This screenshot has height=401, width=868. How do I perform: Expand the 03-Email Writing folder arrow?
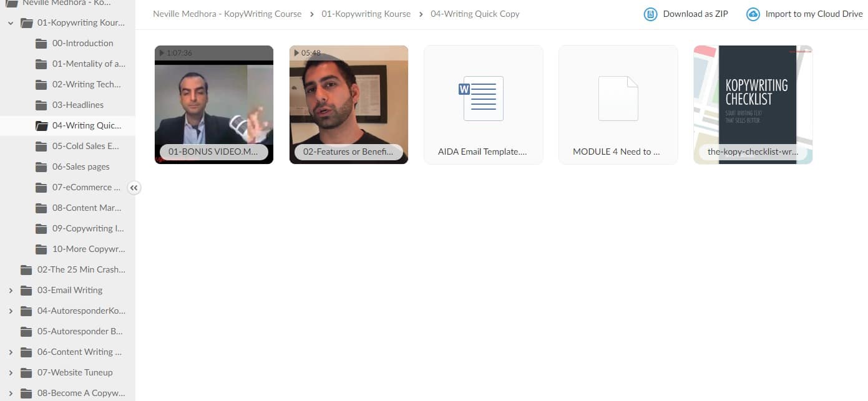(x=11, y=290)
